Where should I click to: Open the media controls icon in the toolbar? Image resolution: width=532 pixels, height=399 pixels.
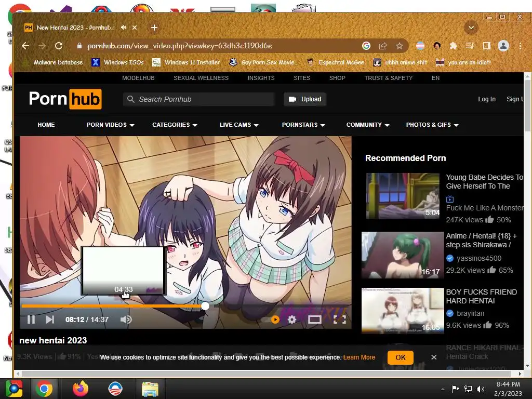(x=470, y=46)
